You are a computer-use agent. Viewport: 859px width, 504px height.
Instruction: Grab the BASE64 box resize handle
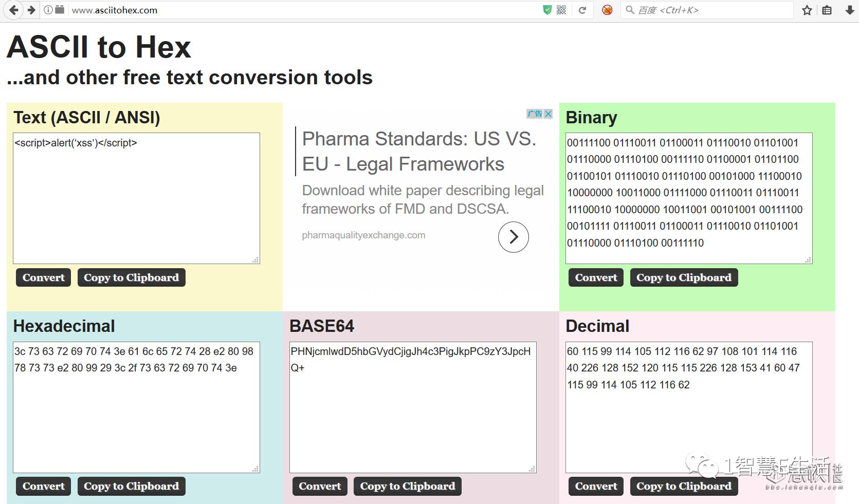point(532,469)
